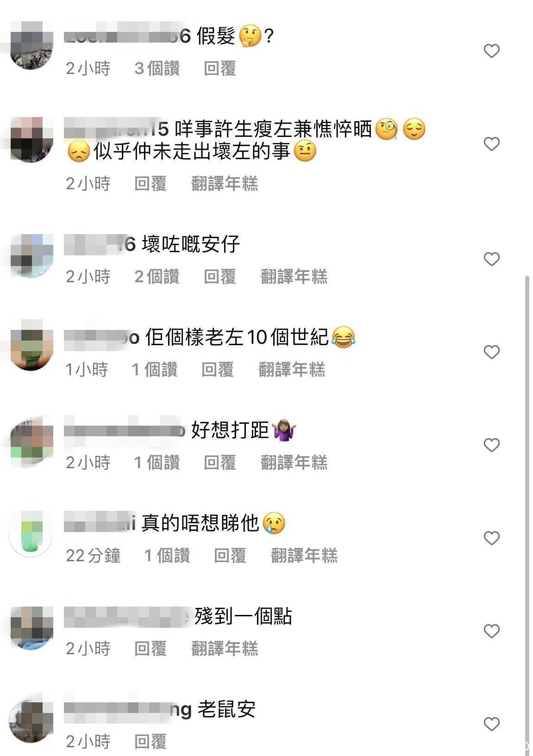Like the 老鼠安 comment
Image resolution: width=533 pixels, height=756 pixels.
491,724
